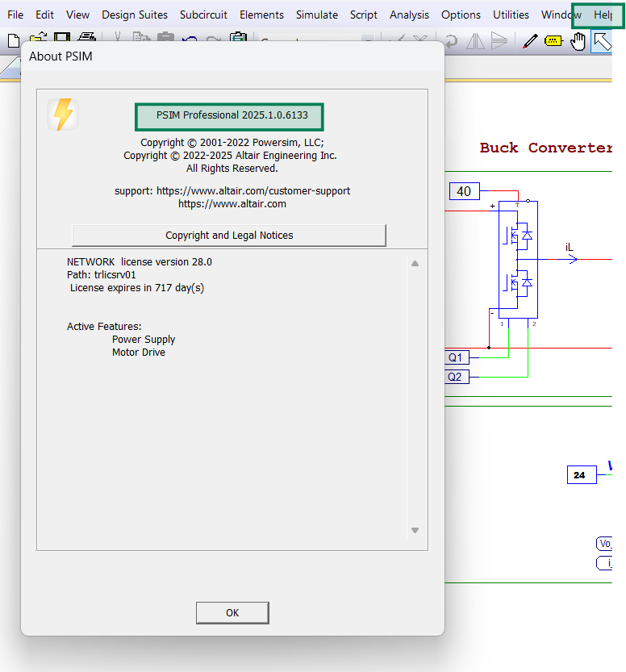Click the Q1 gate label in schematic

coord(457,357)
